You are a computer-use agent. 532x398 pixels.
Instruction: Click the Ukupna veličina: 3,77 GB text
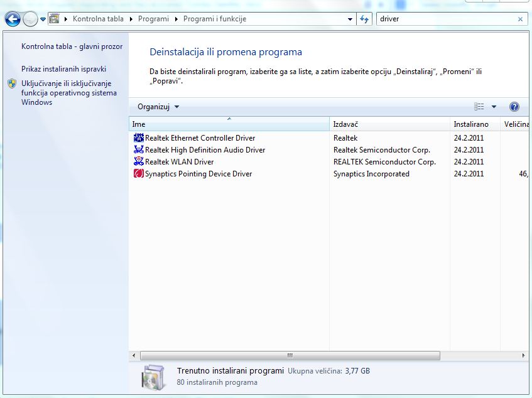tap(328, 371)
